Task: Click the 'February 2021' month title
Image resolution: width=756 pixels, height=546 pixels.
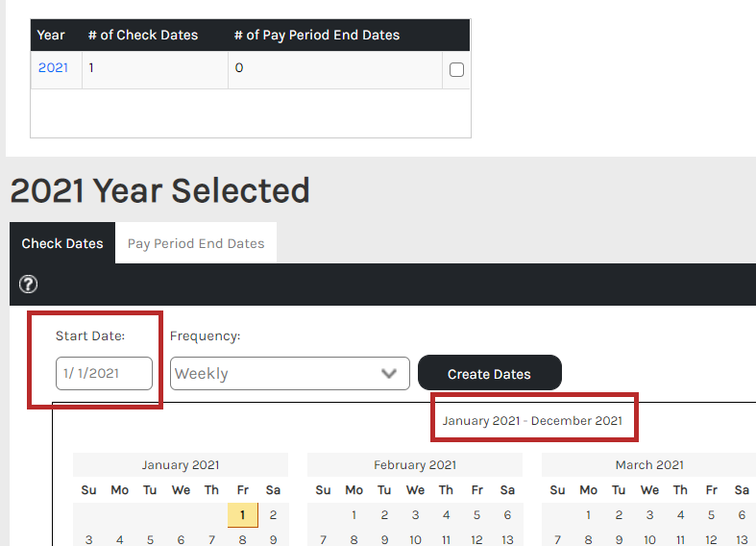Action: pyautogui.click(x=415, y=465)
